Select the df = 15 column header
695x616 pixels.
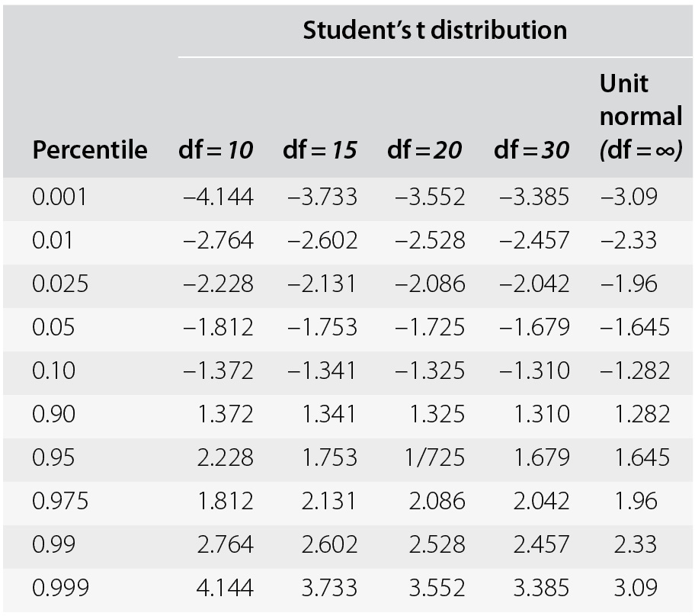(x=319, y=150)
